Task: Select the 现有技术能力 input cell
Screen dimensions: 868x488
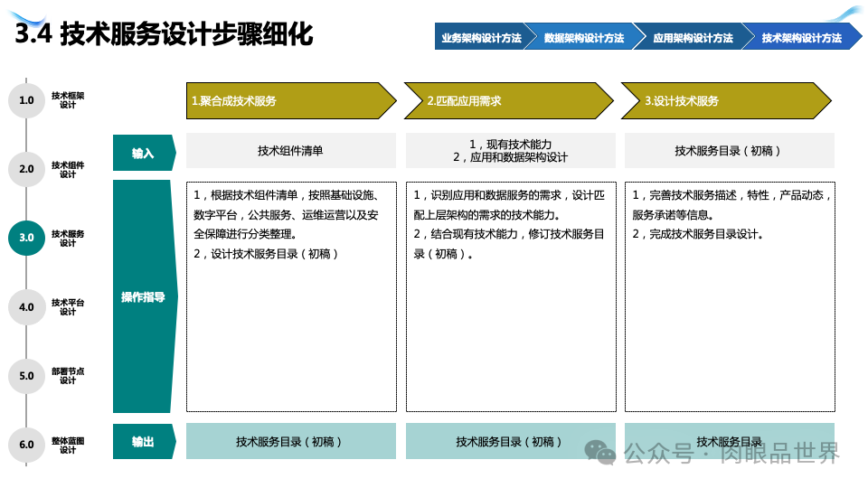Action: click(510, 151)
